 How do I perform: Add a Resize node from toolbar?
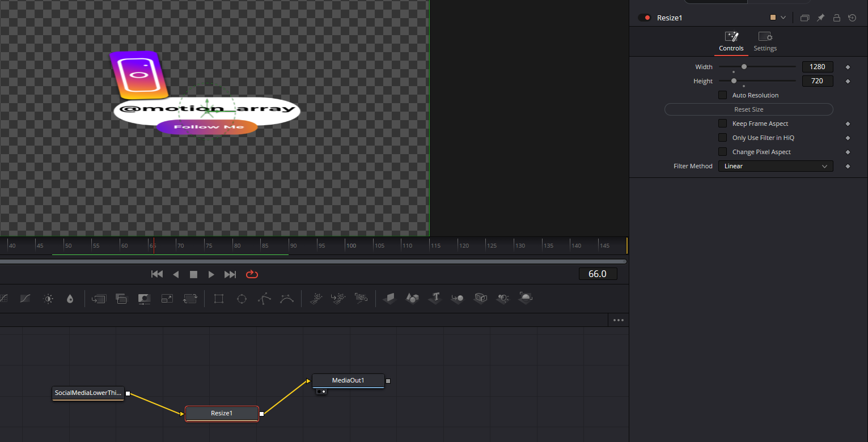click(x=167, y=298)
